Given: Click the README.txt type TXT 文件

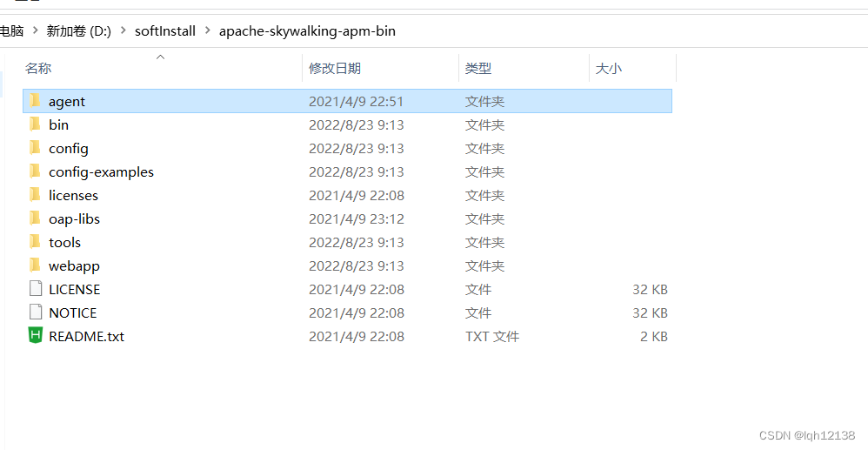Looking at the screenshot, I should (x=492, y=336).
